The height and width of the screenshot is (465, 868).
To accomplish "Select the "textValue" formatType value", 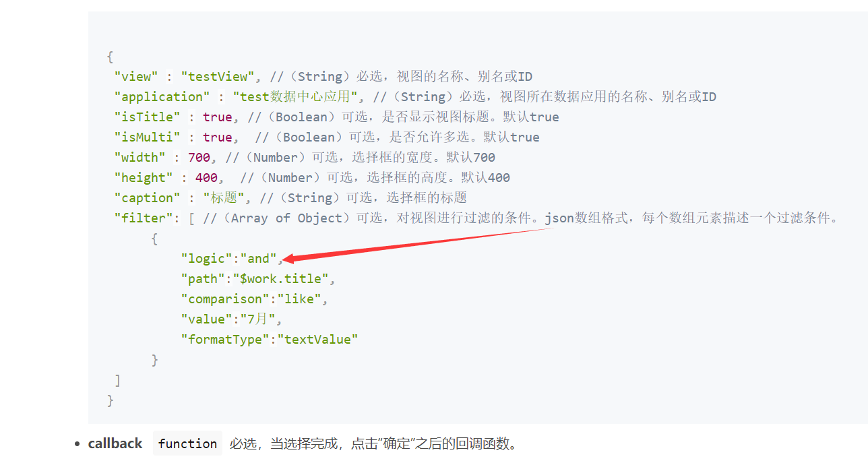I will pos(317,340).
